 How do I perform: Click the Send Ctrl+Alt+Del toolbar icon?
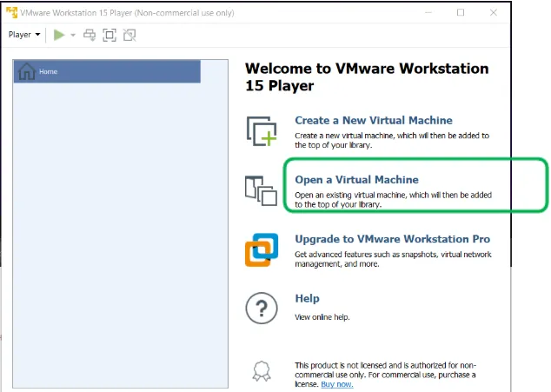coord(90,35)
